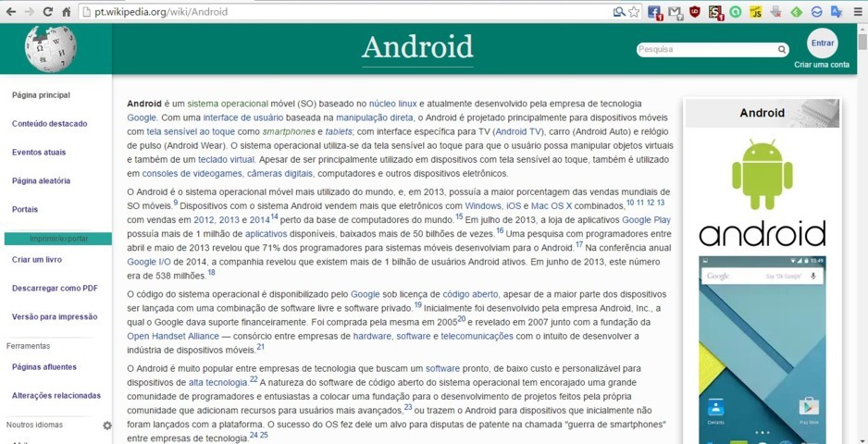Open the Gmail checker extension icon
Viewport: 868px width, 444px height.
point(675,12)
